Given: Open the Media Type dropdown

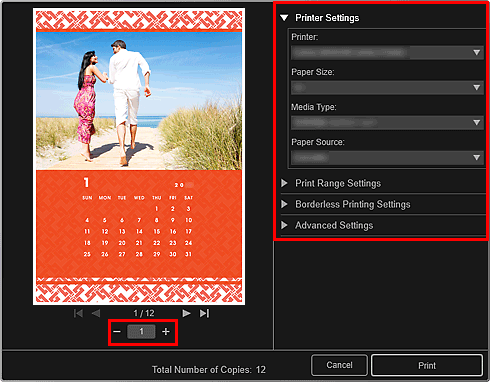Looking at the screenshot, I should click(x=387, y=123).
